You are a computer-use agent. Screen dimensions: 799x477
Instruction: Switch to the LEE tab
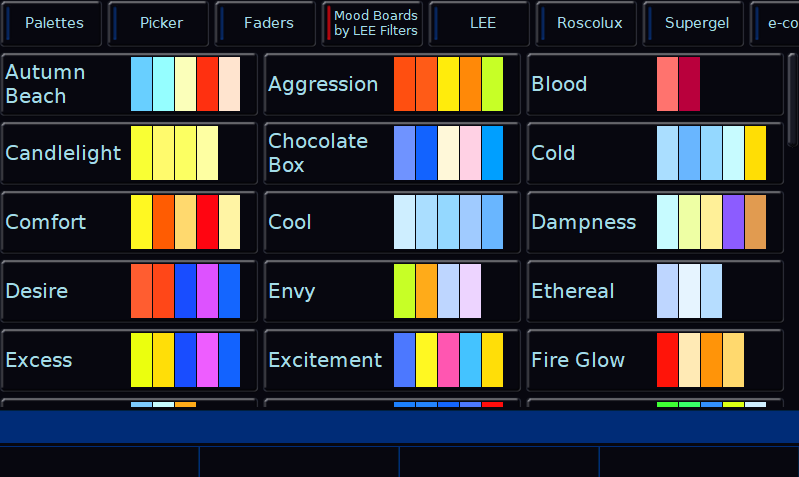point(480,23)
